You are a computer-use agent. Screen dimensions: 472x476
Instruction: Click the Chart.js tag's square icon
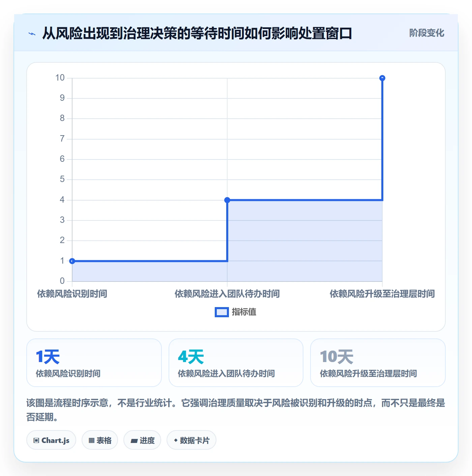36,440
